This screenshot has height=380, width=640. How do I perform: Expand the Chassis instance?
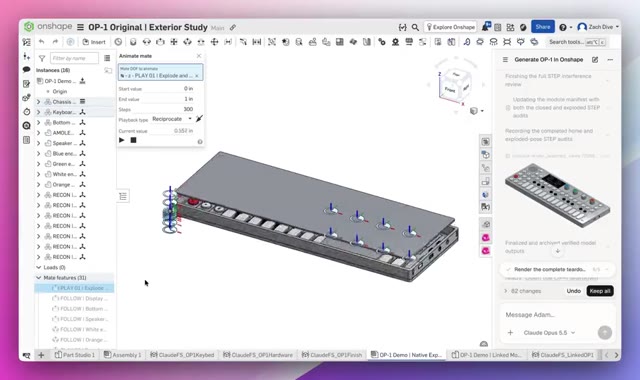[x=39, y=102]
